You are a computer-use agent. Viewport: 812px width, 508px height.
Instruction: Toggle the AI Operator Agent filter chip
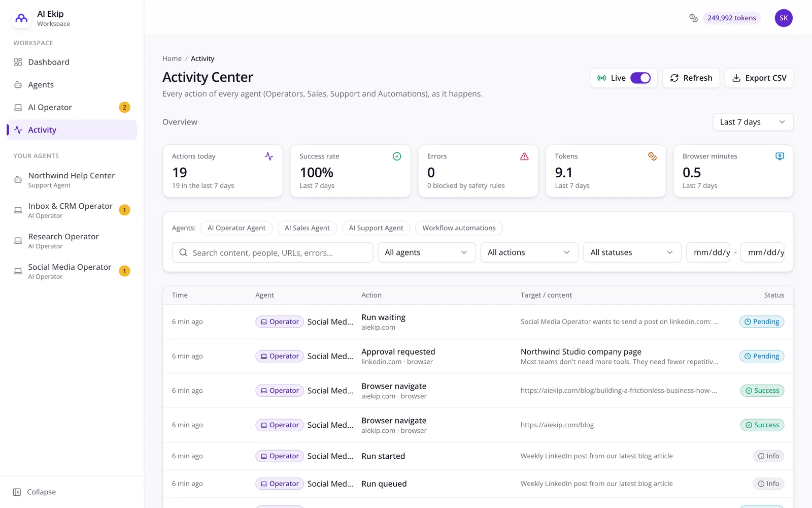[236, 228]
